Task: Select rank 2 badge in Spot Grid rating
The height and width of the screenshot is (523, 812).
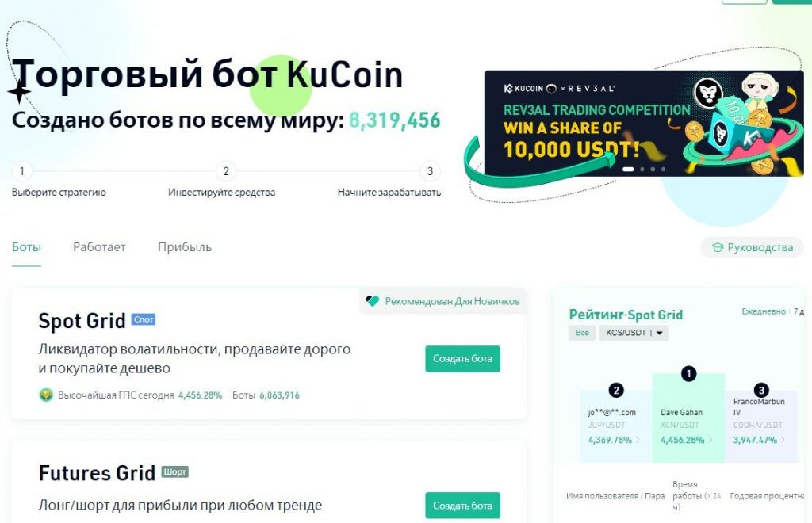Action: 615,390
